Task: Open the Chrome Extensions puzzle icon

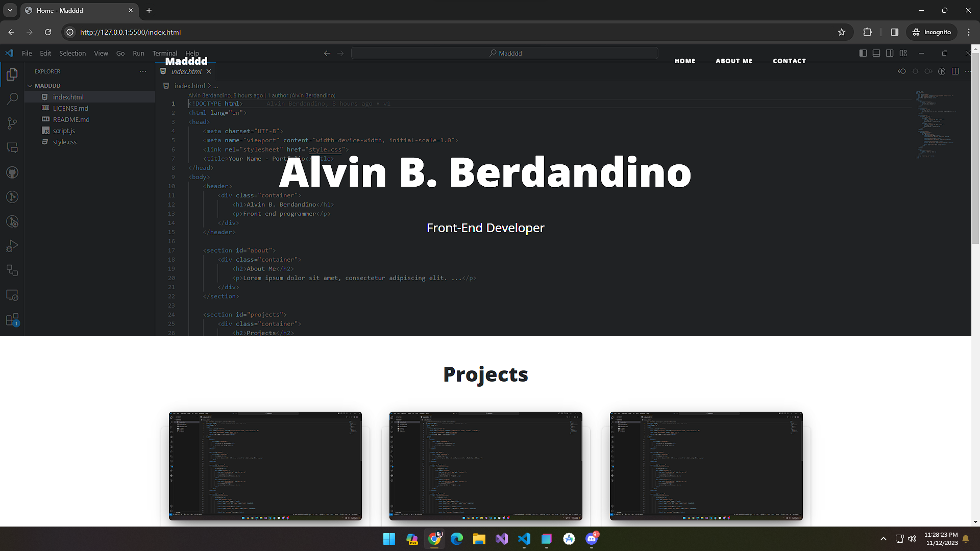Action: tap(867, 32)
